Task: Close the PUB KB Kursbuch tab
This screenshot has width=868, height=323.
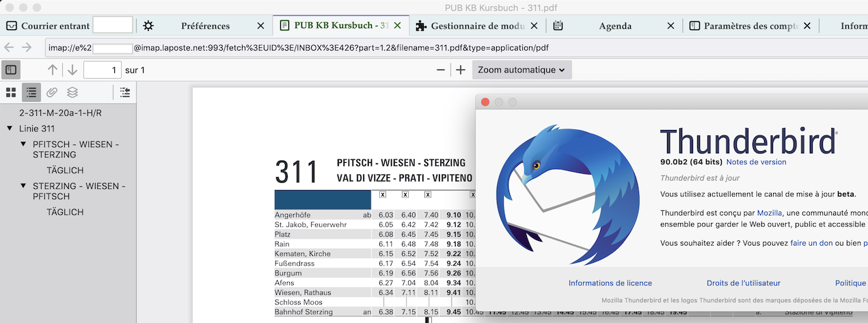Action: [x=397, y=26]
